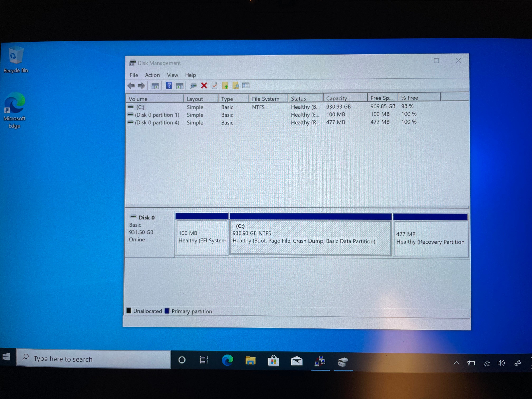Open the Mail app from the taskbar
Screen dimensions: 532x399
(297, 361)
